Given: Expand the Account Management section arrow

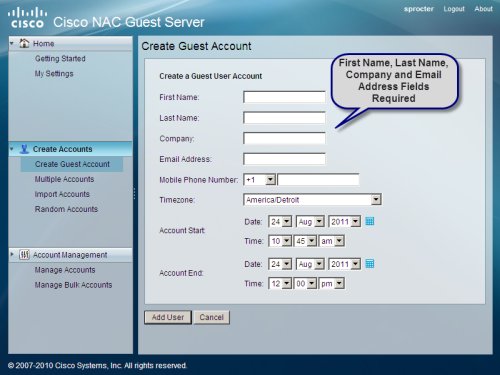Looking at the screenshot, I should click(12, 254).
